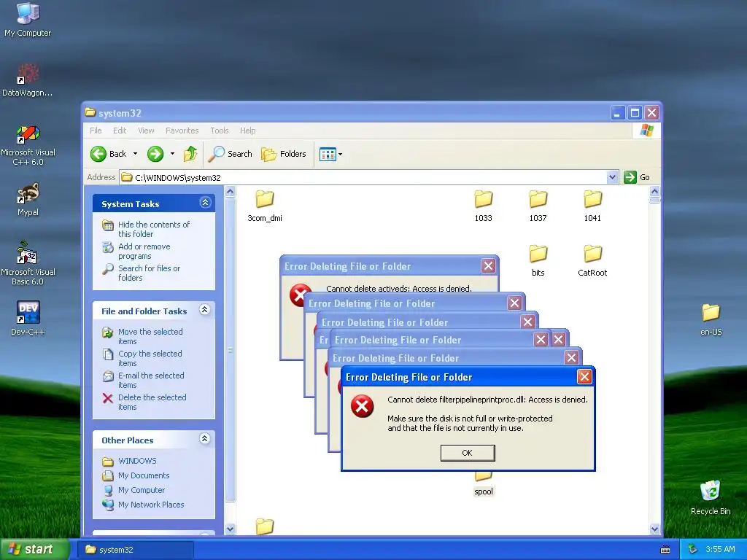Click OK in filterpipelineprintproc.dll error dialog

(468, 453)
